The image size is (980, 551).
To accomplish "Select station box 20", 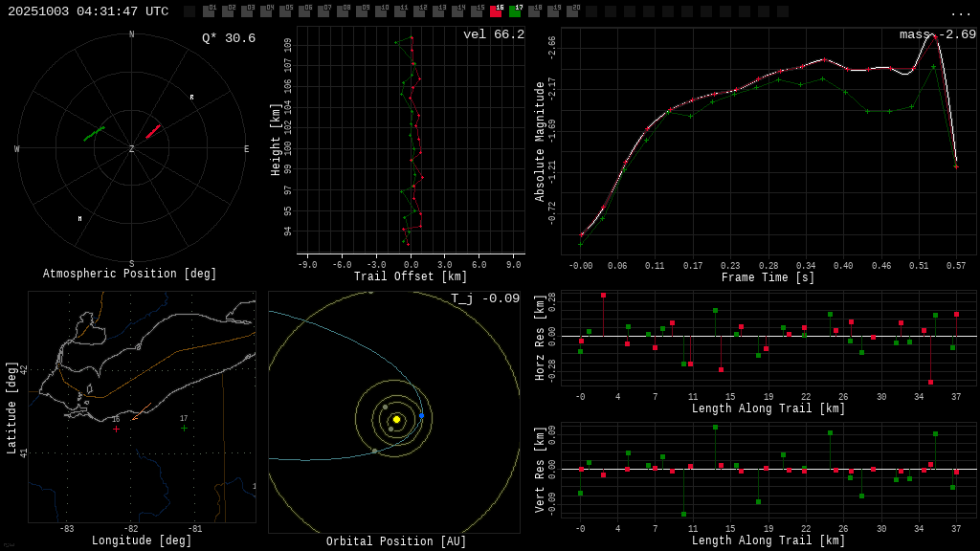I will 572,11.
